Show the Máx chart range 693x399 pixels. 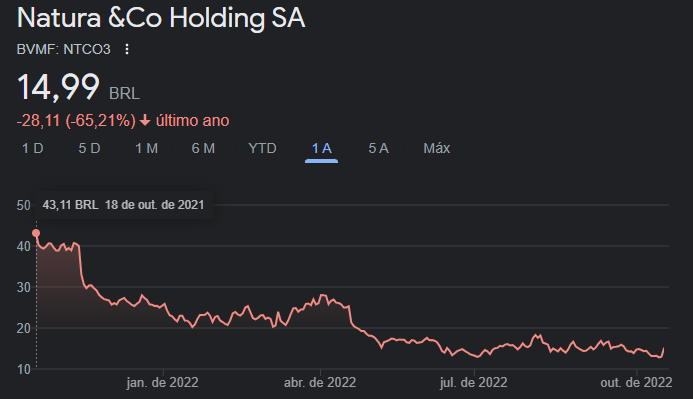point(437,148)
